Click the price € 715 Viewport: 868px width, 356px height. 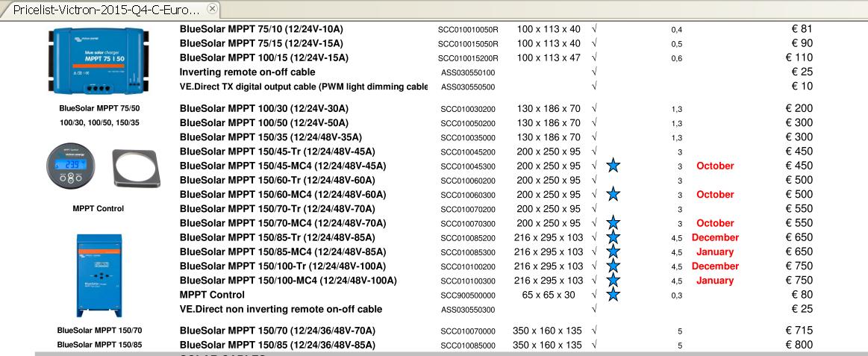799,331
